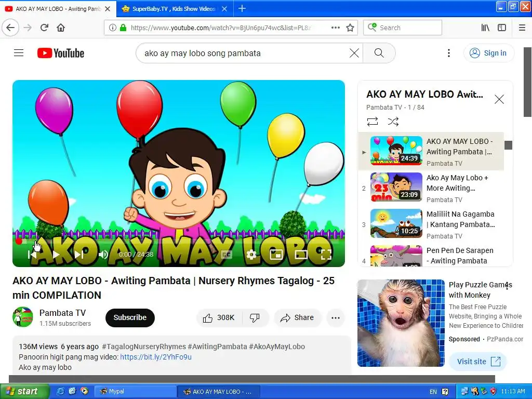
Task: Go to YouTube home via logo
Action: click(61, 53)
